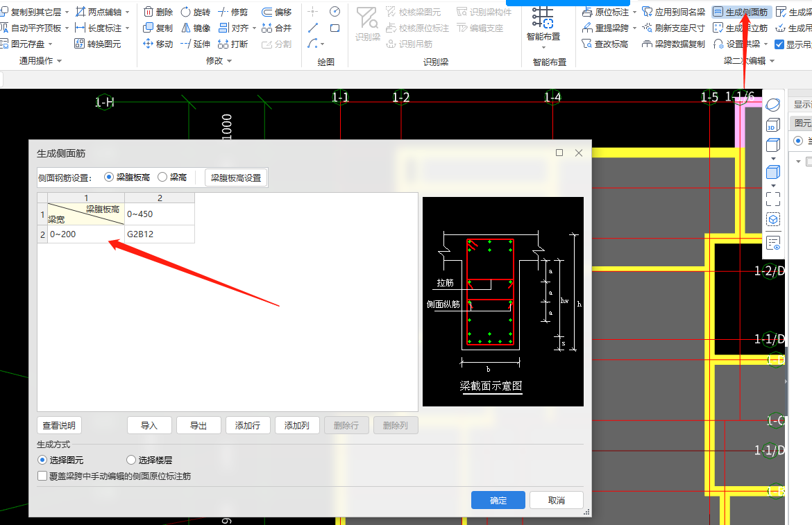Click 生成侧面筋 ribbon button
Screen dimensions: 812x525
point(741,12)
